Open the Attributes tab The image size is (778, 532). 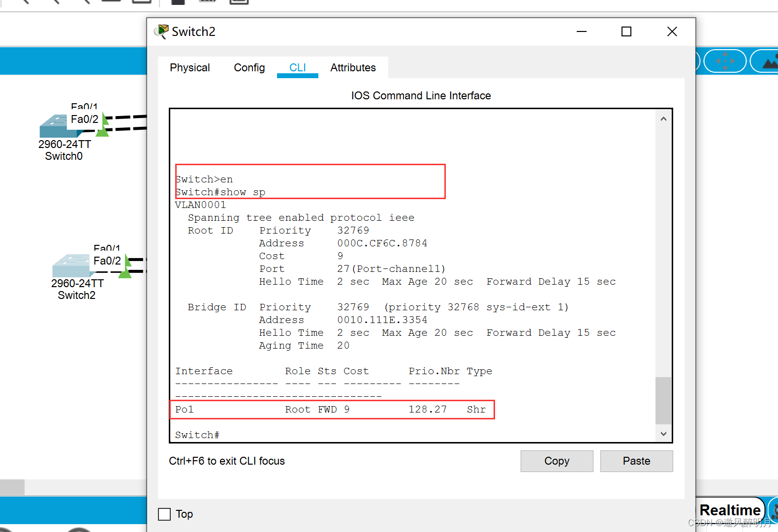tap(353, 67)
